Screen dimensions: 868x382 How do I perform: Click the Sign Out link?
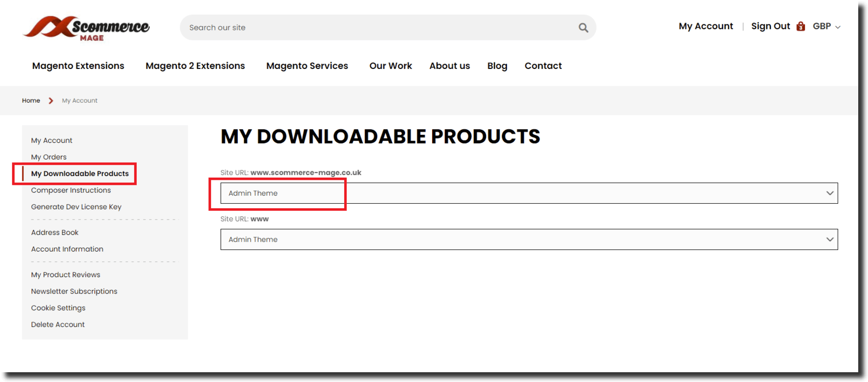pos(770,26)
